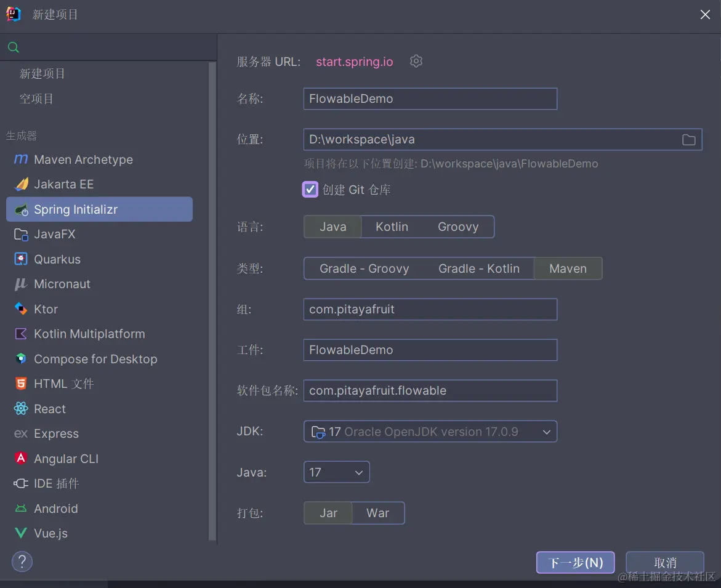Click the IDE plugin plug icon
721x588 pixels.
21,483
